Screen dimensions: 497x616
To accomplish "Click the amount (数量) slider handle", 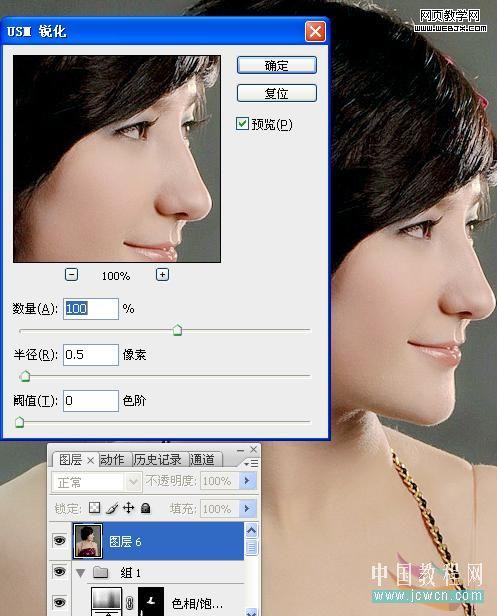I will [x=177, y=330].
